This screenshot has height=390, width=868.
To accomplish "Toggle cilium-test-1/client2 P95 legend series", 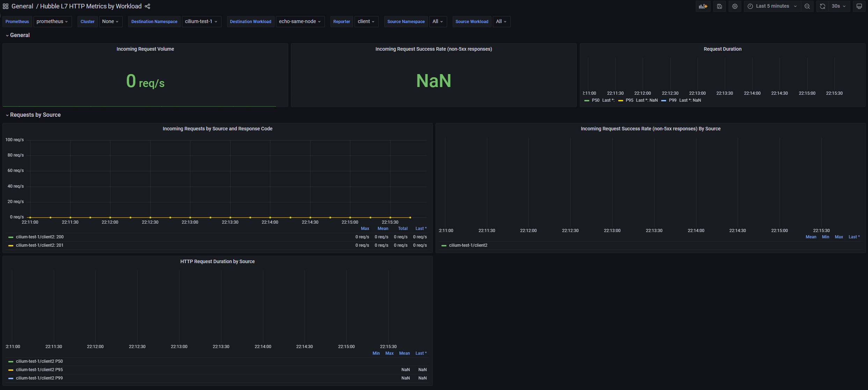I will [x=39, y=370].
